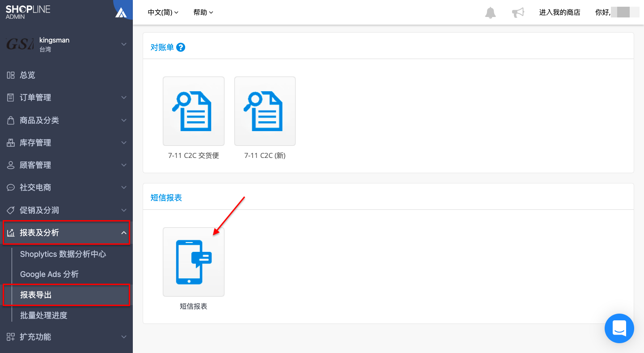Image resolution: width=644 pixels, height=353 pixels.
Task: Click the megaphone announcements icon
Action: tap(518, 13)
